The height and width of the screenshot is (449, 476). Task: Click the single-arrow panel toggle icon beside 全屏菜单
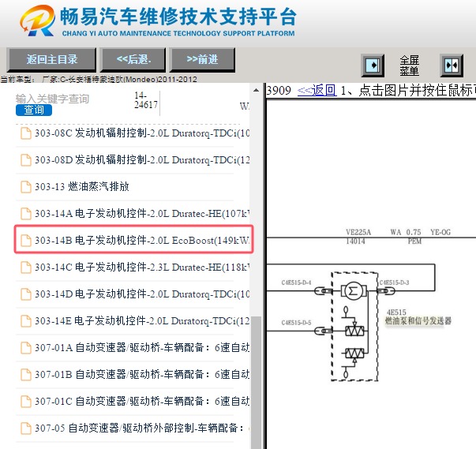[373, 65]
